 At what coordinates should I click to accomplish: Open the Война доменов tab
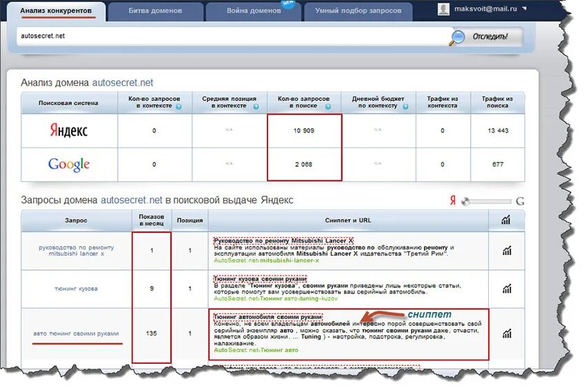point(254,11)
